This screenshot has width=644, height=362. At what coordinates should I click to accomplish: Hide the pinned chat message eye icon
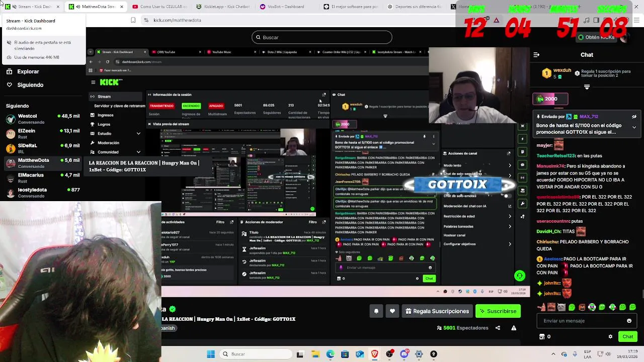(634, 117)
